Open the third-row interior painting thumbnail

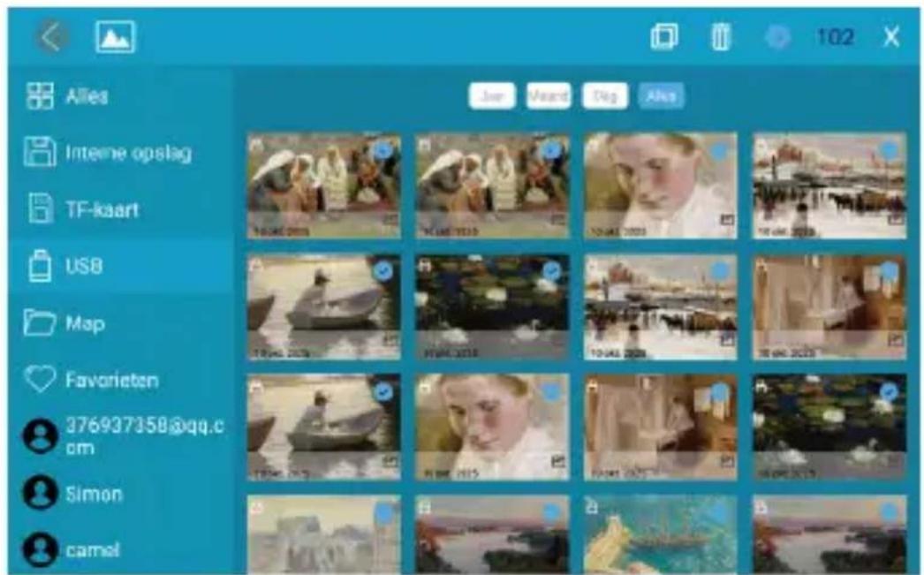[x=661, y=427]
